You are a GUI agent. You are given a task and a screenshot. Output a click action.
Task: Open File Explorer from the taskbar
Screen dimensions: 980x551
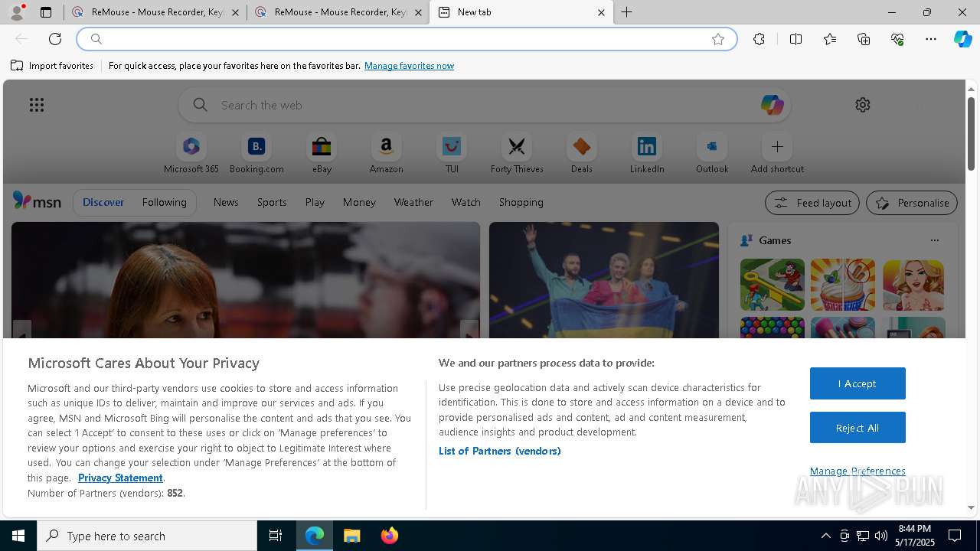pos(351,536)
